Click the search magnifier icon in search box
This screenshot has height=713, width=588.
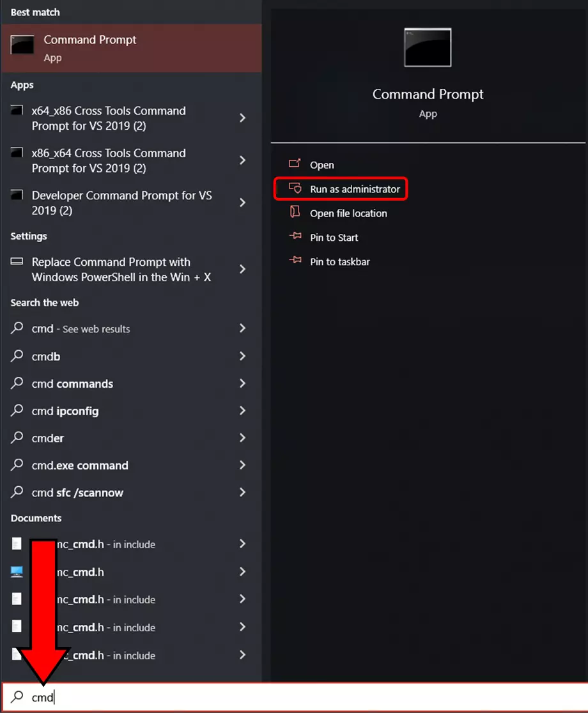(x=18, y=696)
